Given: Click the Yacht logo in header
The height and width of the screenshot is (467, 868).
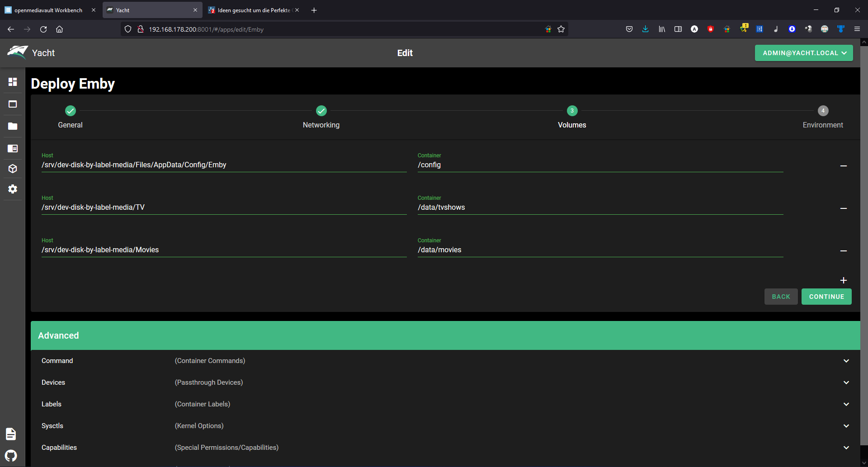Looking at the screenshot, I should 18,52.
